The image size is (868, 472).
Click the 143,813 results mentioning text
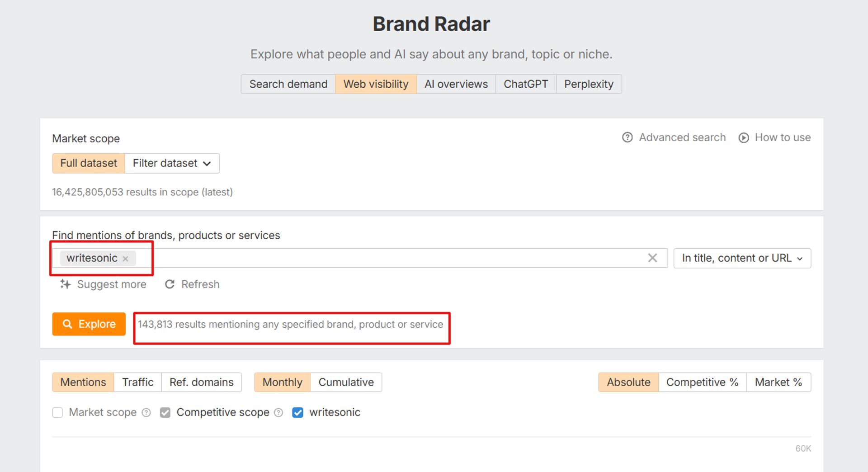[291, 325]
